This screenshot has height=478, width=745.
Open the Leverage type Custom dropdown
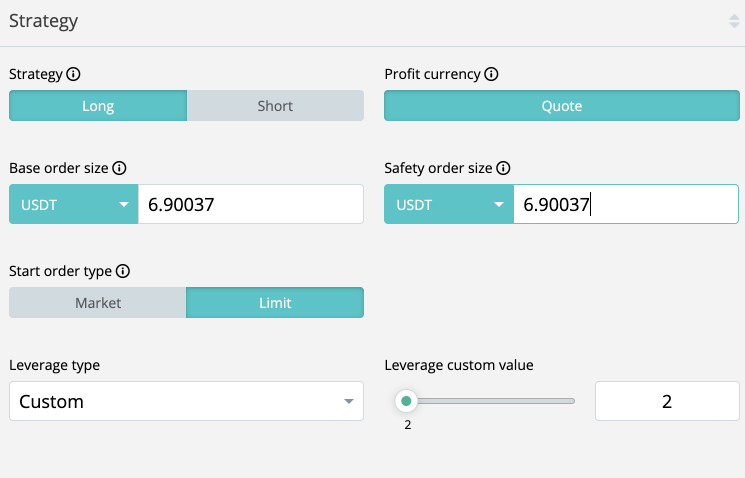186,401
